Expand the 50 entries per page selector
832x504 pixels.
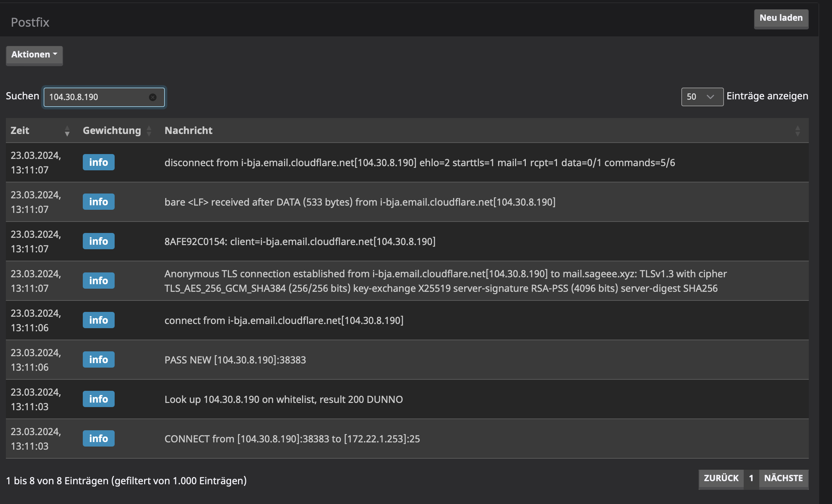tap(702, 97)
